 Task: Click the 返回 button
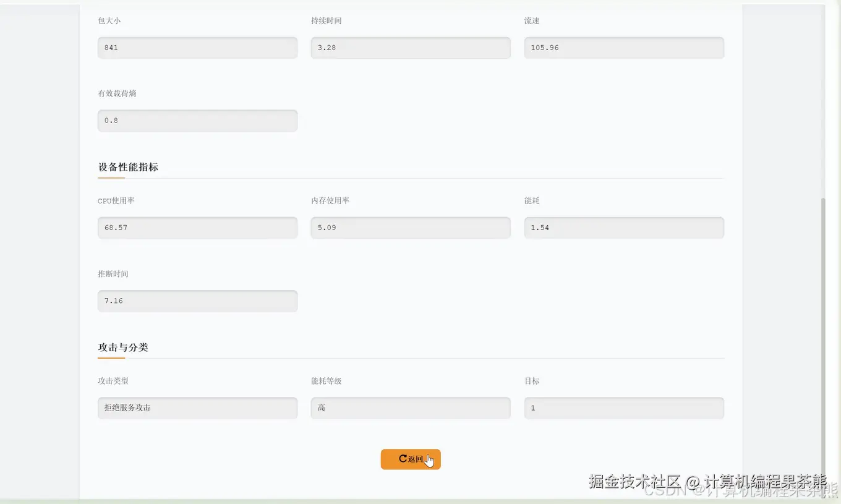click(411, 459)
